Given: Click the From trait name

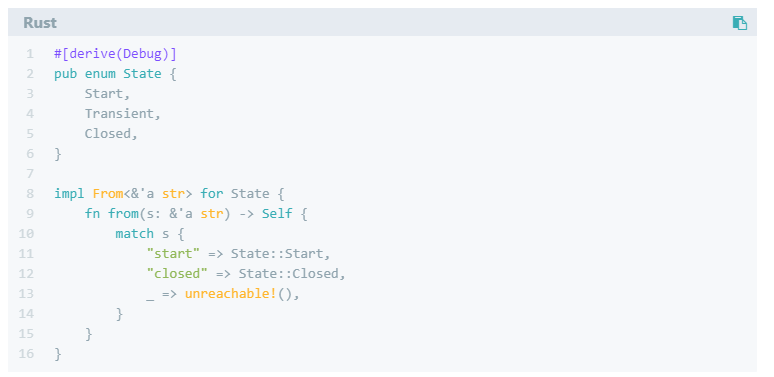Looking at the screenshot, I should pos(108,193).
